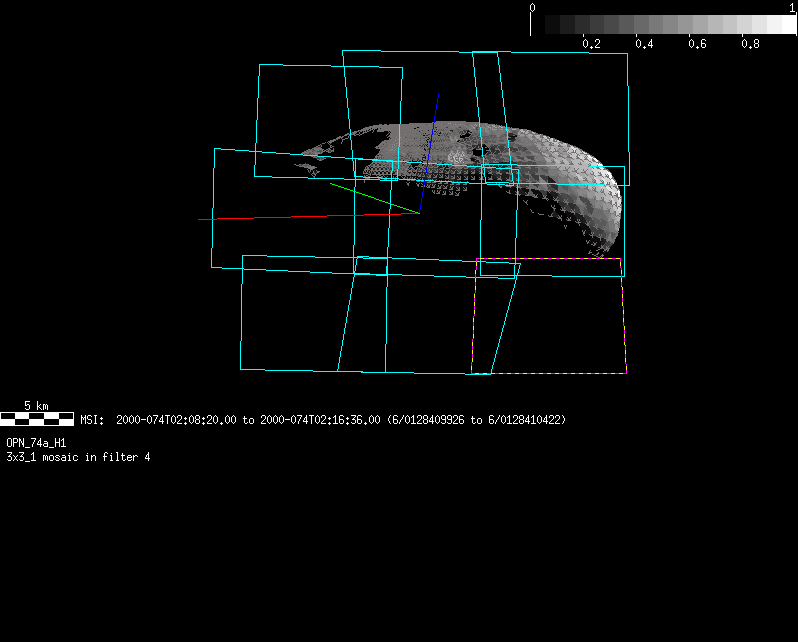Select the magenta dashed footprint frame
Image resolution: width=798 pixels, height=642 pixels.
point(624,320)
